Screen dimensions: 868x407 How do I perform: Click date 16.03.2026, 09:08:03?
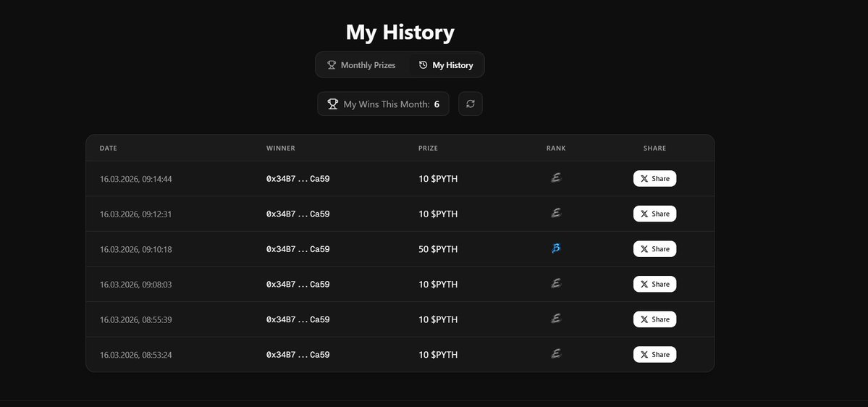(135, 285)
